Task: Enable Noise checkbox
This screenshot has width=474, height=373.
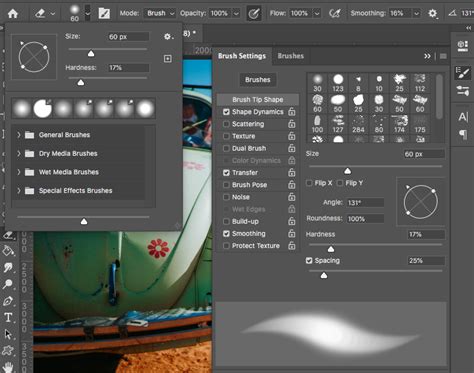Action: point(226,197)
